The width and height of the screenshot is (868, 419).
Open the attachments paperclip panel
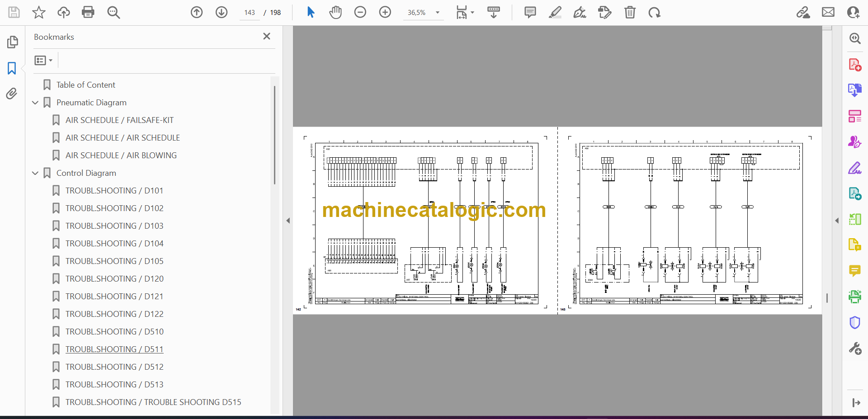pos(12,94)
